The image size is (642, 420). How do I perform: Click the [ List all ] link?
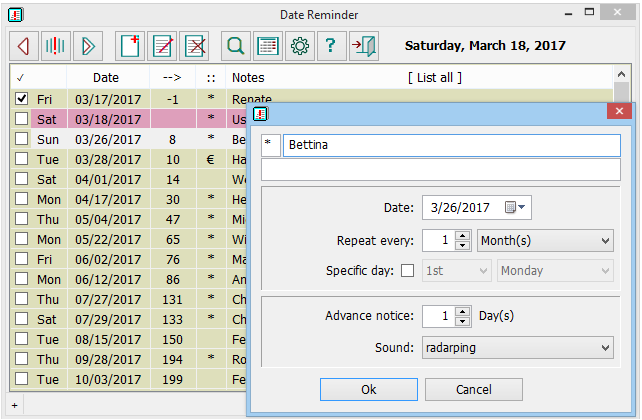[434, 78]
